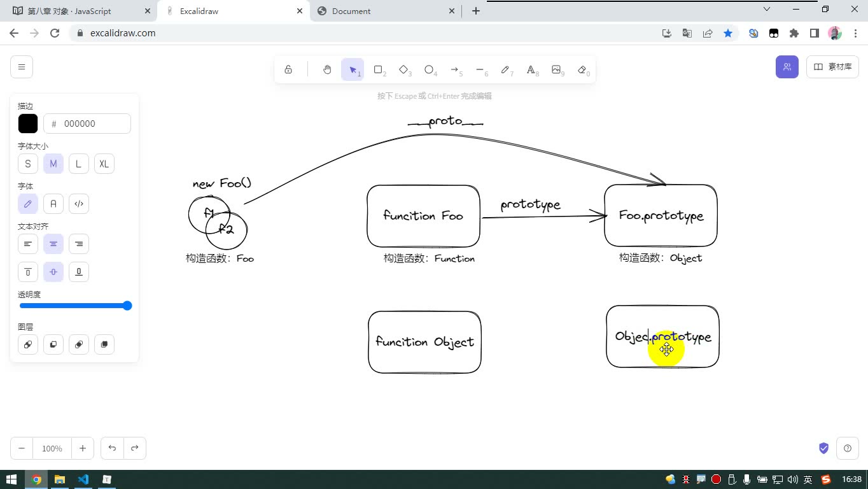This screenshot has width=868, height=489.
Task: Select the Draw pencil tool
Action: (x=506, y=70)
